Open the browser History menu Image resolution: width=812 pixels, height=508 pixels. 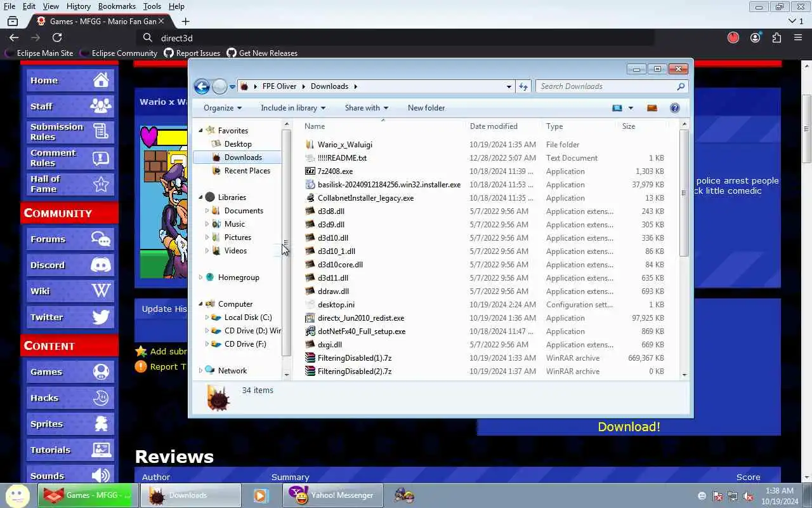78,6
